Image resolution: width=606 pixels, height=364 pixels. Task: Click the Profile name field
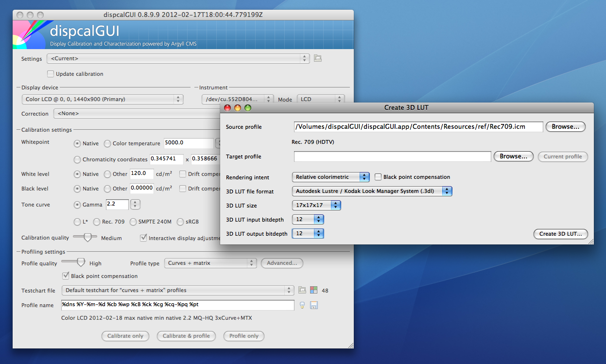point(178,305)
